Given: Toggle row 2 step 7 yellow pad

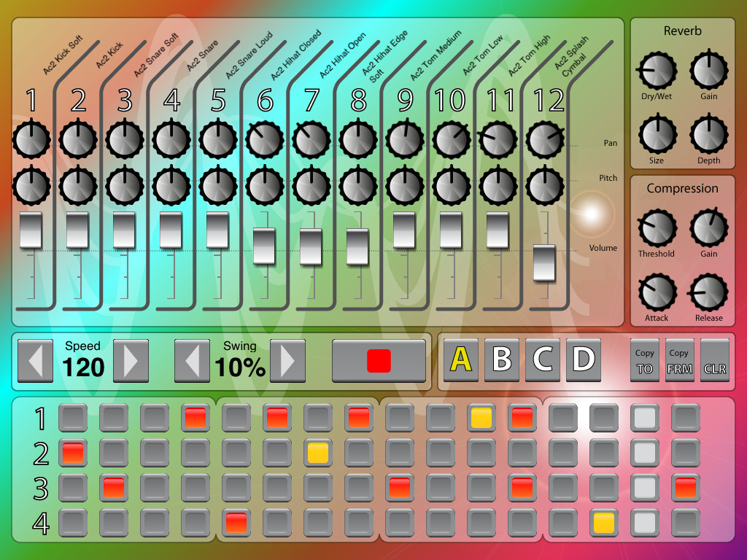Looking at the screenshot, I should (x=318, y=452).
